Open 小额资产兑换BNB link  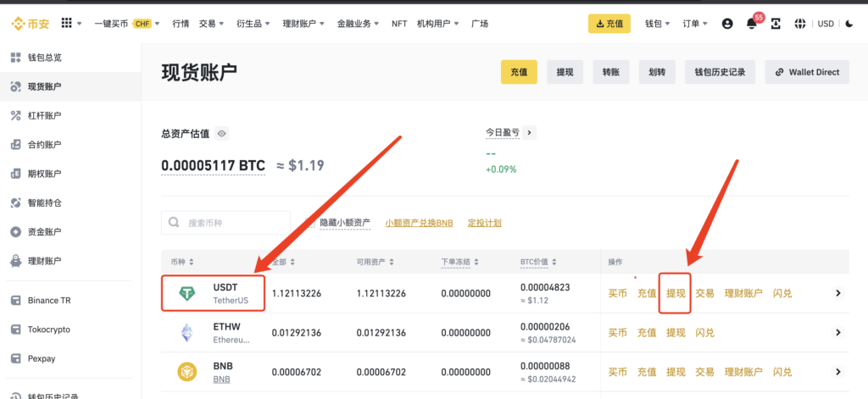(419, 223)
